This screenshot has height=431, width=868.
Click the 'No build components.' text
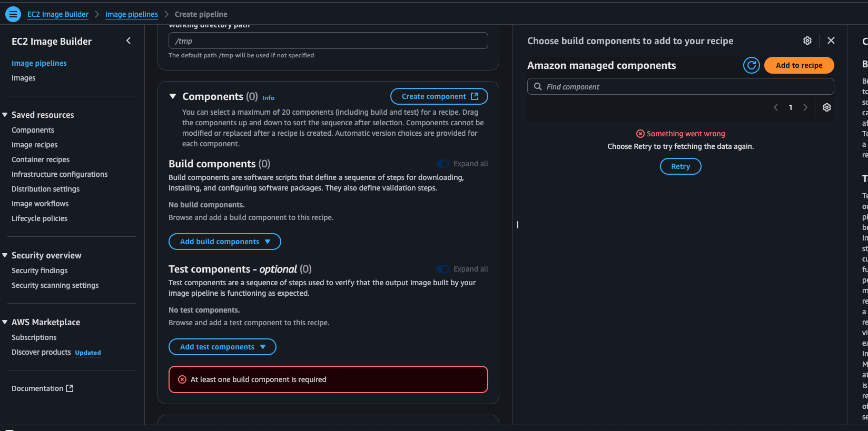point(206,205)
